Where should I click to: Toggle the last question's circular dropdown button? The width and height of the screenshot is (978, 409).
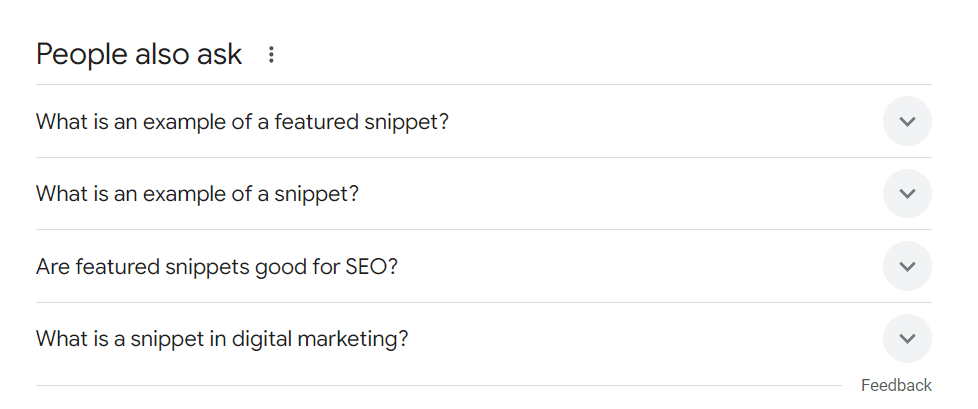908,339
